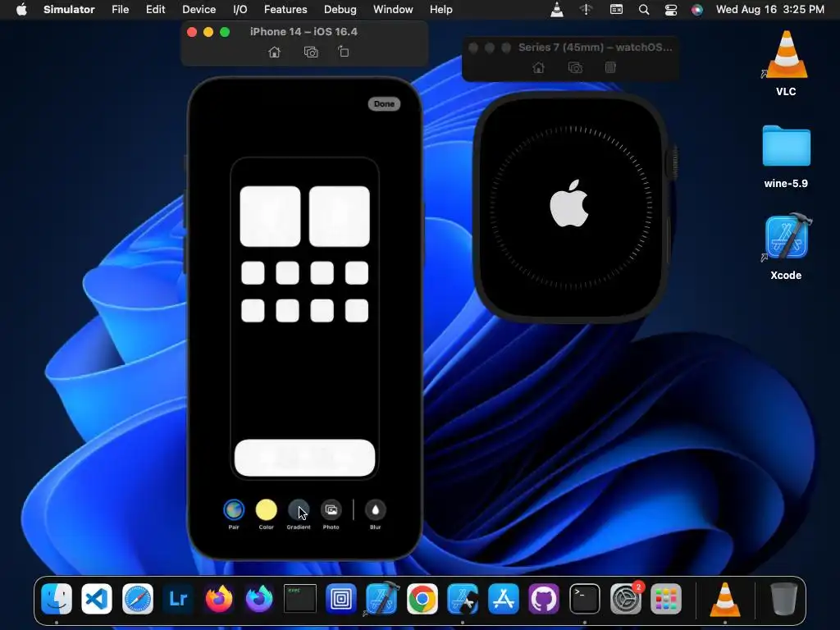Open Safari from the Dock
840x630 pixels.
click(x=138, y=598)
